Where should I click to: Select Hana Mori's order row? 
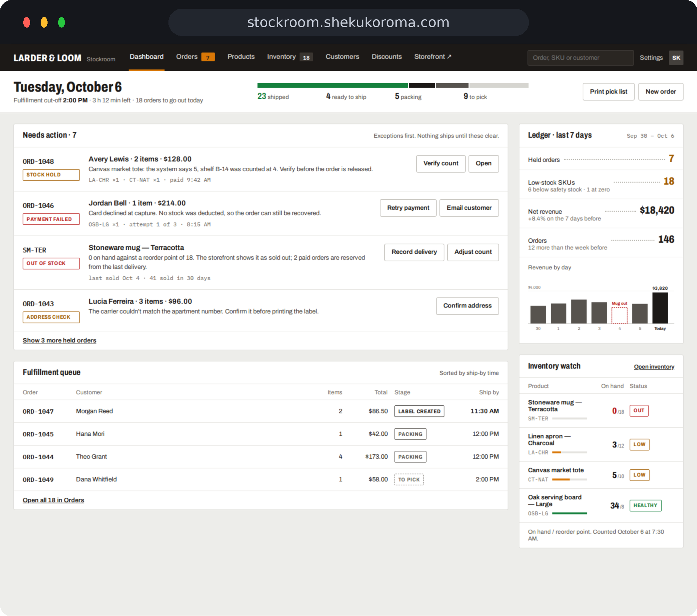tap(261, 434)
